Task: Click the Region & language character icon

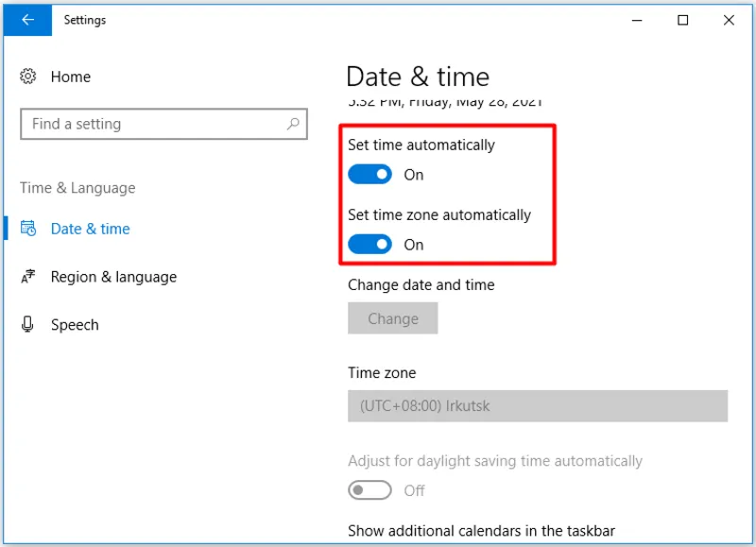Action: (x=28, y=276)
